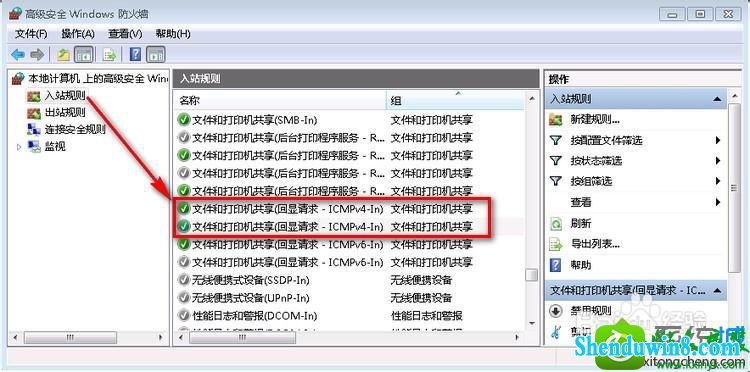Click the 导出列表 link
This screenshot has width=750, height=372.
pos(595,244)
